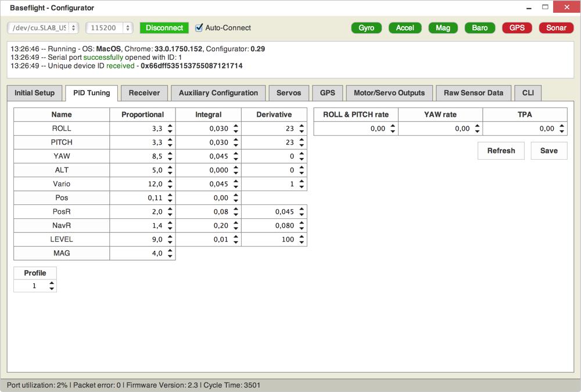Click the Packet error: 0 status

point(97,386)
